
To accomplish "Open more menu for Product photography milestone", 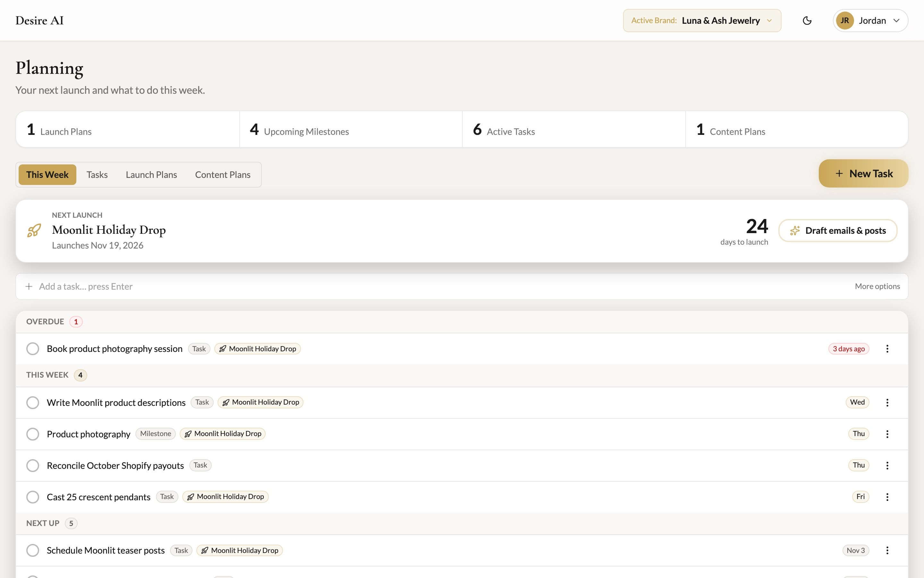I will (x=887, y=434).
